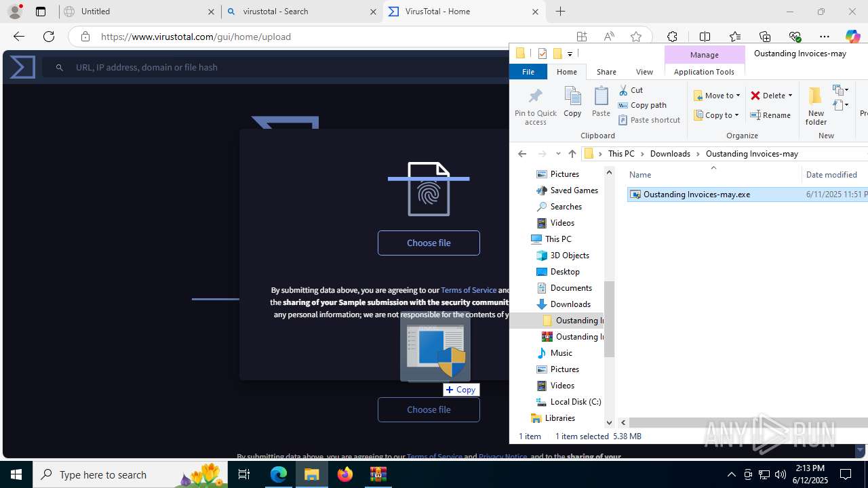Select Oustanding Invoices-may.exe file
The image size is (868, 488).
coord(696,195)
